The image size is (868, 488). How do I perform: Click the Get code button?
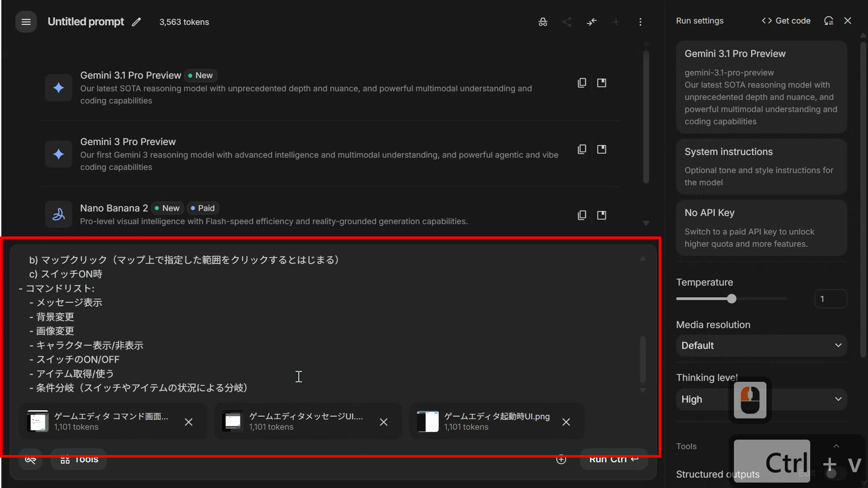pyautogui.click(x=786, y=21)
